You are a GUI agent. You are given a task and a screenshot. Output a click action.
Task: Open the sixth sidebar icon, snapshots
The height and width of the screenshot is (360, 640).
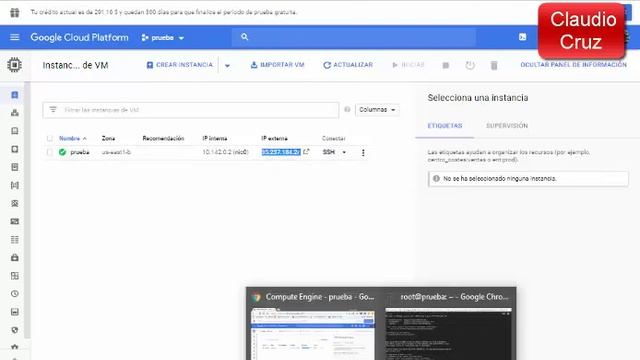click(x=15, y=185)
